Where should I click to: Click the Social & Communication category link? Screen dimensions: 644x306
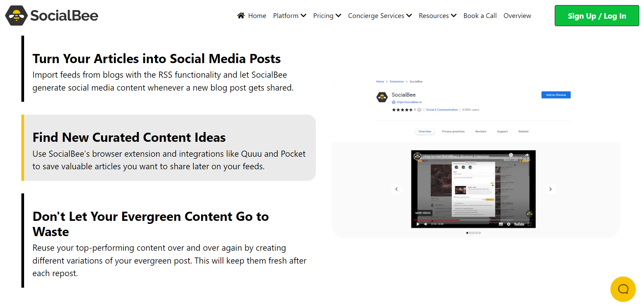pyautogui.click(x=442, y=110)
